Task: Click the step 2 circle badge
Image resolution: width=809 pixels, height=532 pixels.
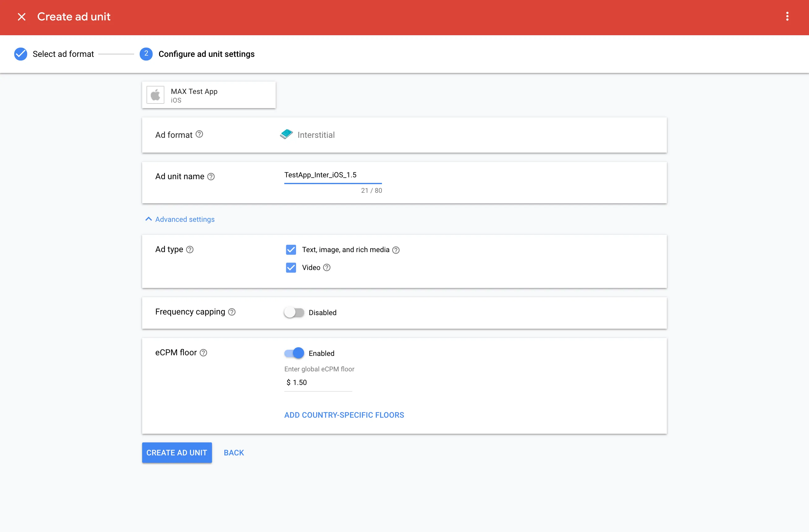Action: coord(146,54)
